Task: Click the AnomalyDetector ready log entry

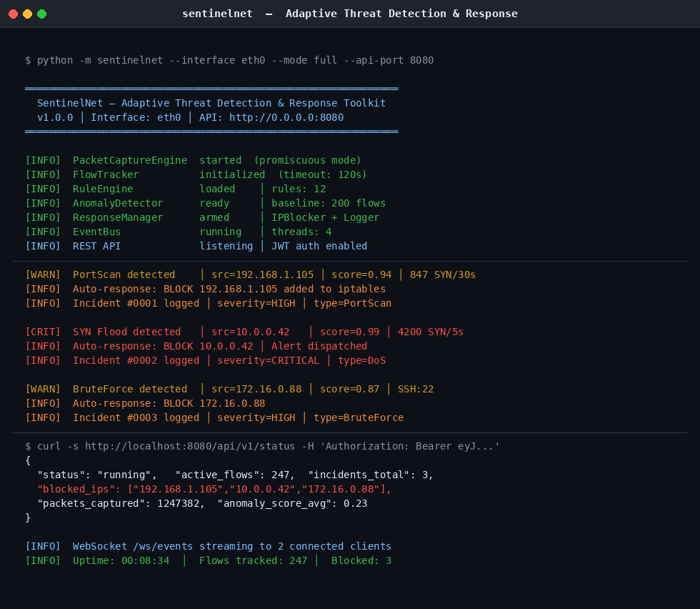Action: pyautogui.click(x=205, y=203)
